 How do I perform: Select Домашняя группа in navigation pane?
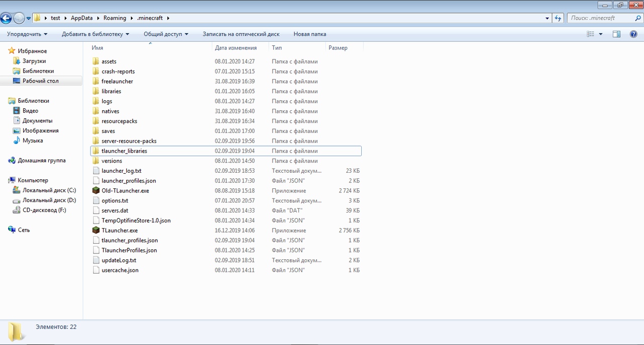(x=42, y=161)
